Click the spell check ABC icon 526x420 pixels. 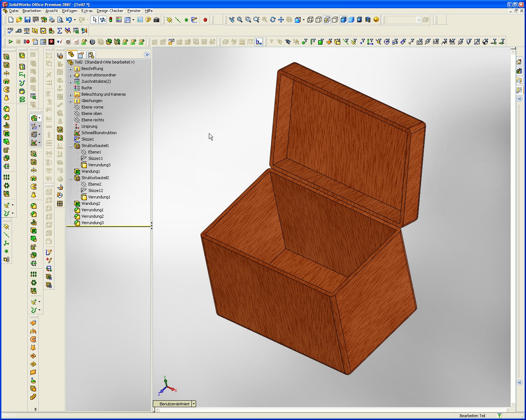[x=10, y=31]
